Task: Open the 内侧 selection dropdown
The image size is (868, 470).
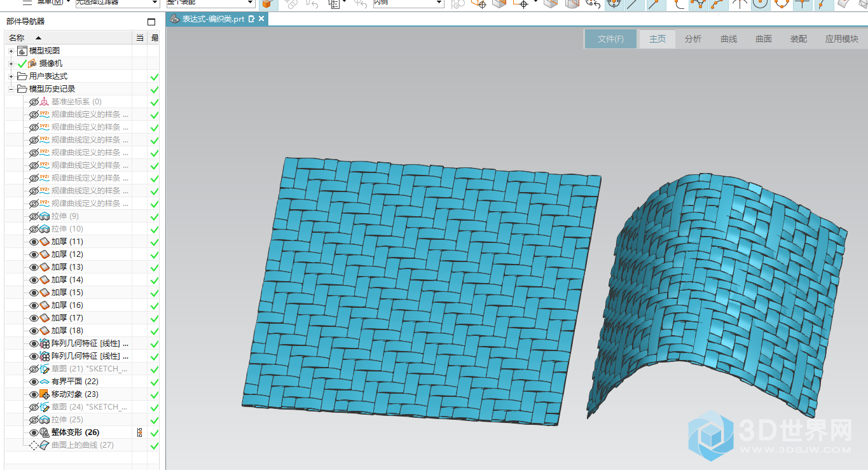Action: [439, 3]
